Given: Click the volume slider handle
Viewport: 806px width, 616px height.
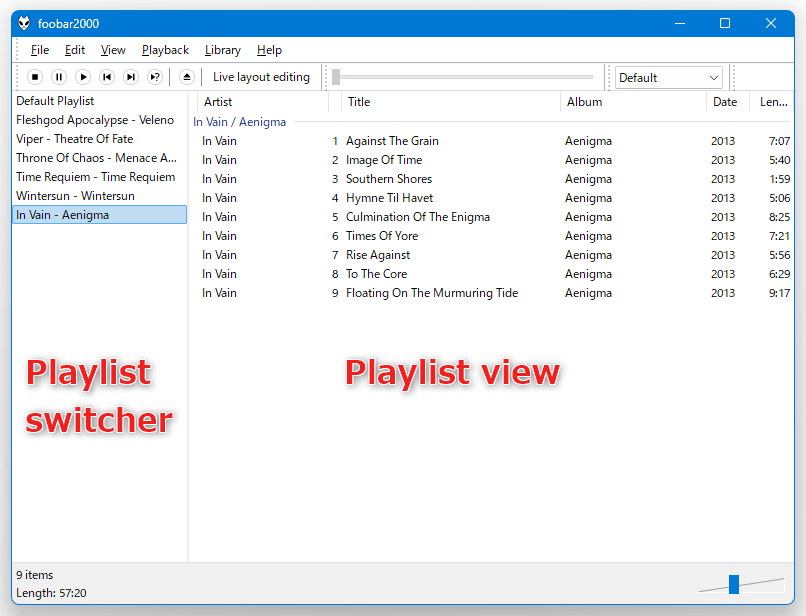Looking at the screenshot, I should (x=734, y=584).
